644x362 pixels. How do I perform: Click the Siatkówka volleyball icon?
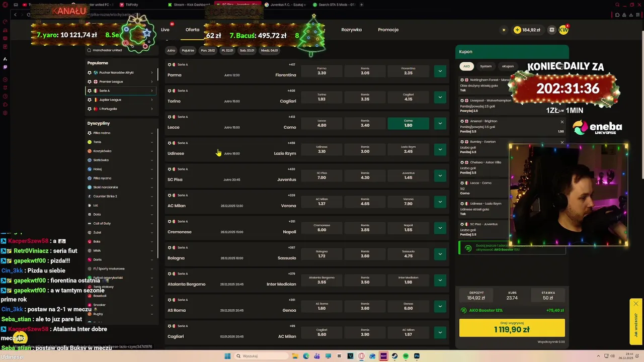90,160
